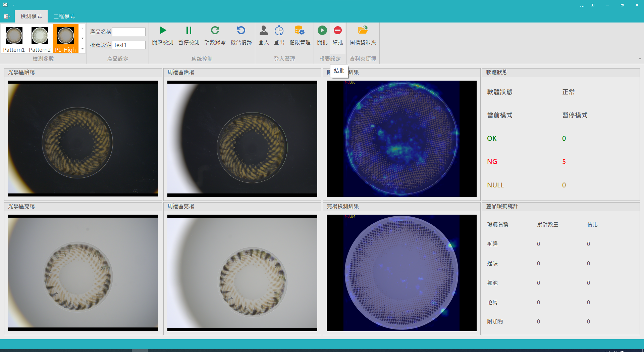Start inspection with 開始檢測 play icon
The image size is (644, 352).
163,31
